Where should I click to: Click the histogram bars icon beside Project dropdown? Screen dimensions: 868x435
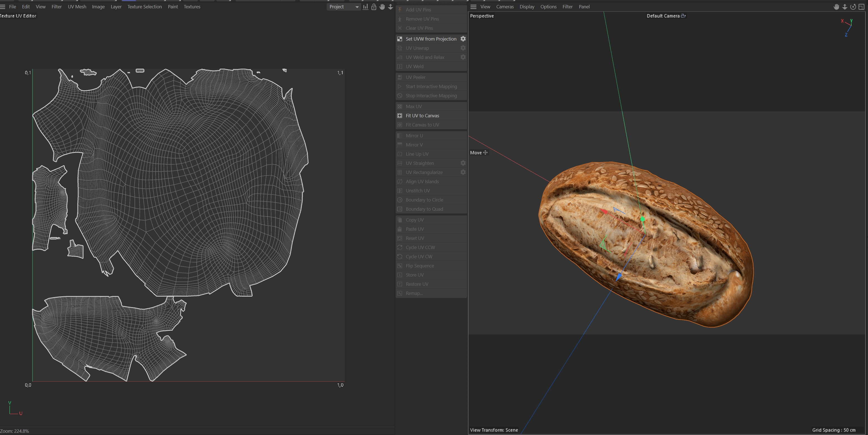tap(365, 7)
